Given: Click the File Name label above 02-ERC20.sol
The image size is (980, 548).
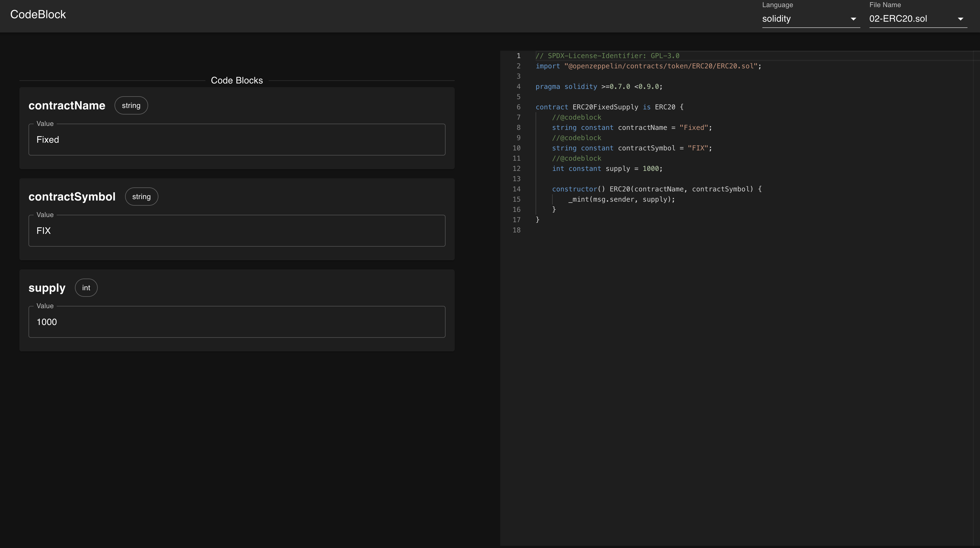Looking at the screenshot, I should 885,5.
